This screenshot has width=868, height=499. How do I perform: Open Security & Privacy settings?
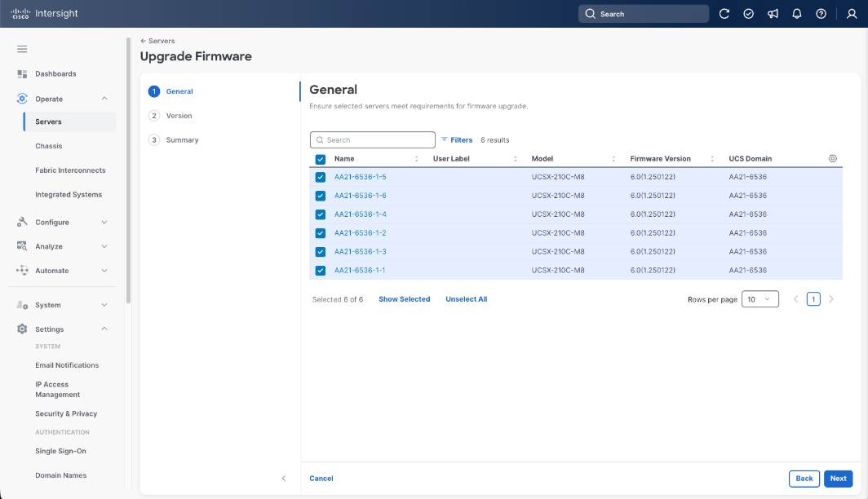[66, 414]
